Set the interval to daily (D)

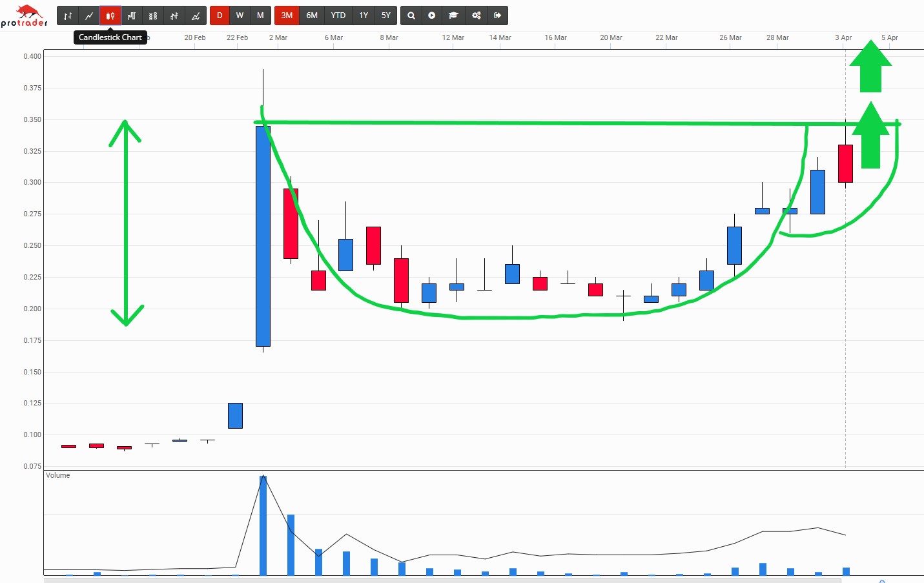click(x=220, y=15)
